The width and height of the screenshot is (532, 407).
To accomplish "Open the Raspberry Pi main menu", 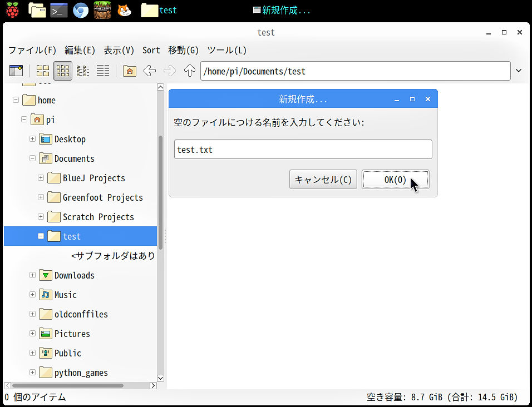I will [13, 10].
